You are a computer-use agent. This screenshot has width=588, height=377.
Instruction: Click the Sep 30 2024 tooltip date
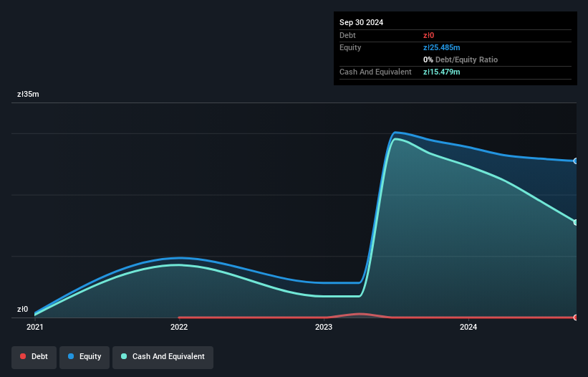[x=361, y=22]
